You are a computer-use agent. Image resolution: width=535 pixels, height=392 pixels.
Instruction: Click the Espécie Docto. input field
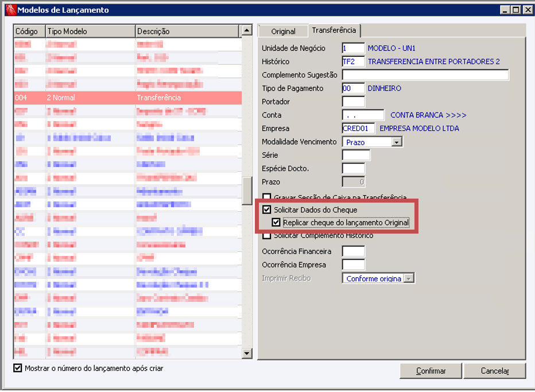coord(354,169)
